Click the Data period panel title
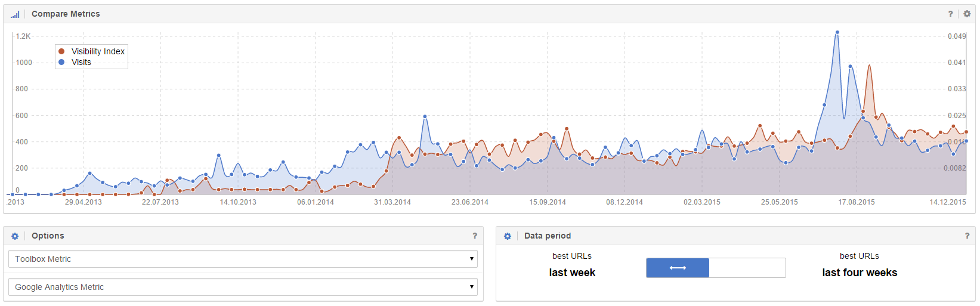This screenshot has width=980, height=306. [x=547, y=236]
